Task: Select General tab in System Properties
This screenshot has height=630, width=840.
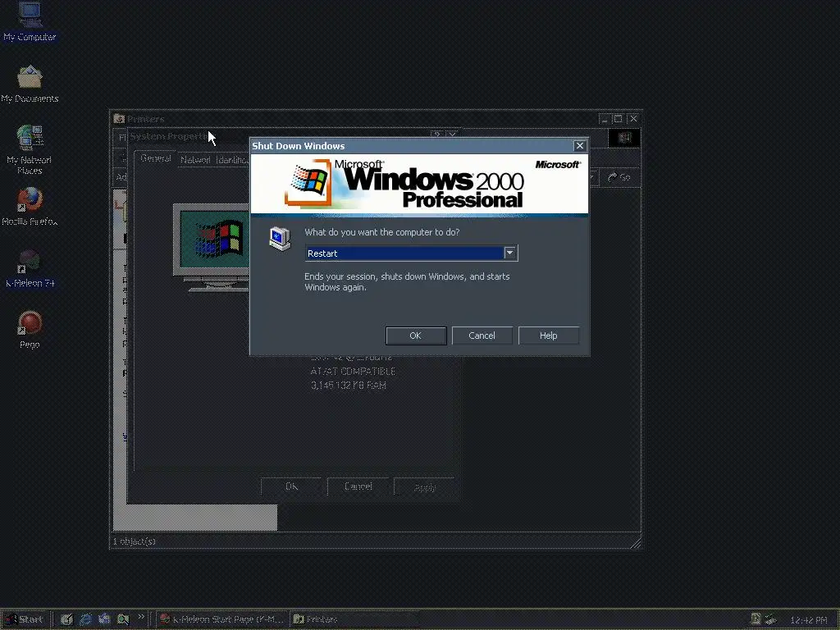Action: (155, 158)
